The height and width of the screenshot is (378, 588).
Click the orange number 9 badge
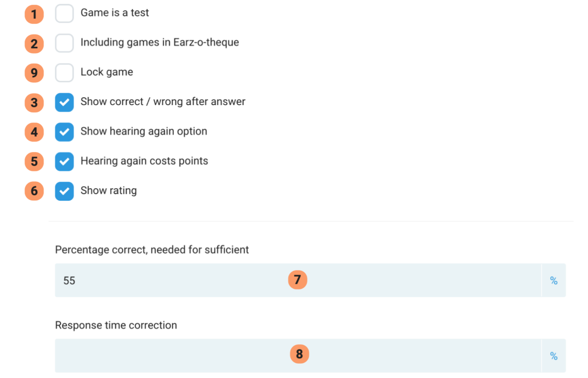tap(34, 73)
